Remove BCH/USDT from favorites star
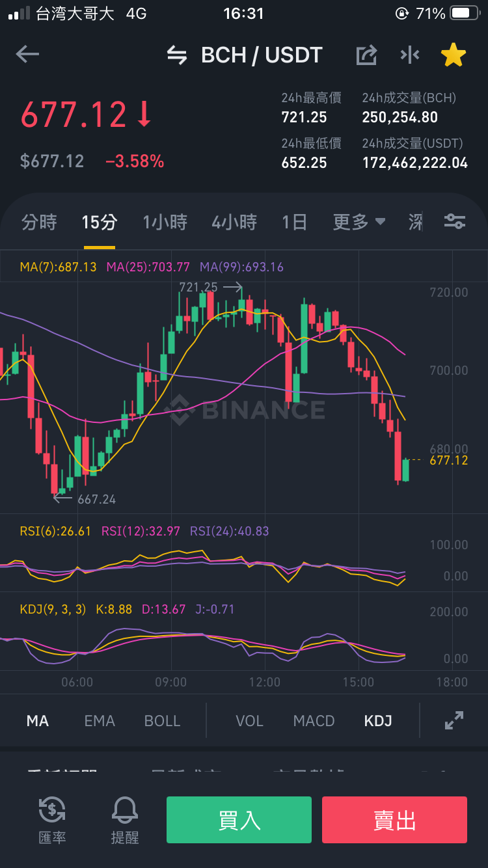This screenshot has width=488, height=868. click(454, 55)
